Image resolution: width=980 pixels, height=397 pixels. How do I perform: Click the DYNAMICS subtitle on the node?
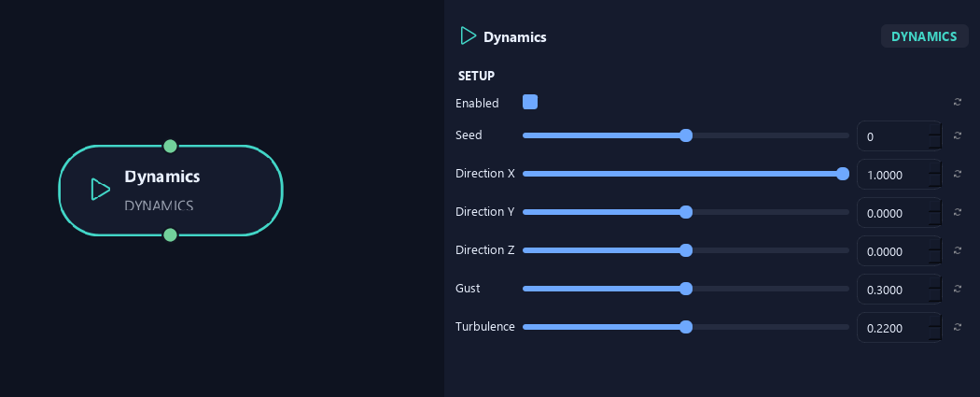point(159,206)
